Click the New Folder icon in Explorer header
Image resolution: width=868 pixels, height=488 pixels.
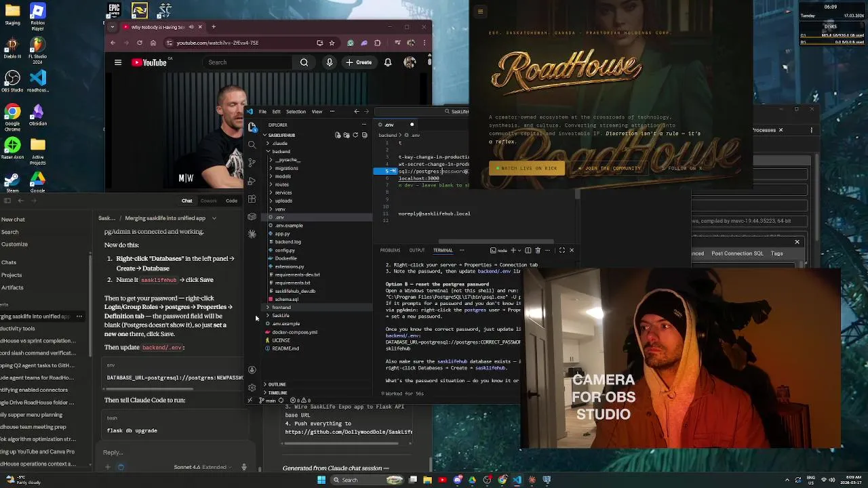[x=347, y=135]
